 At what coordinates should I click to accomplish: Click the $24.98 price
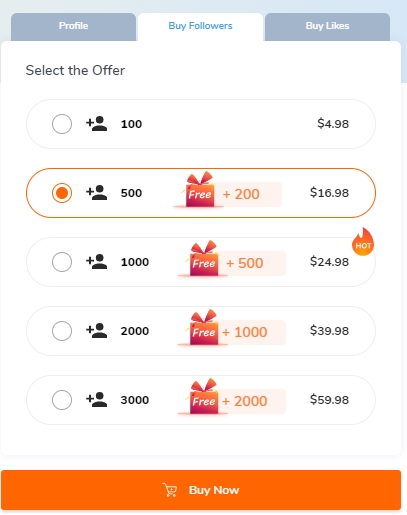point(329,262)
